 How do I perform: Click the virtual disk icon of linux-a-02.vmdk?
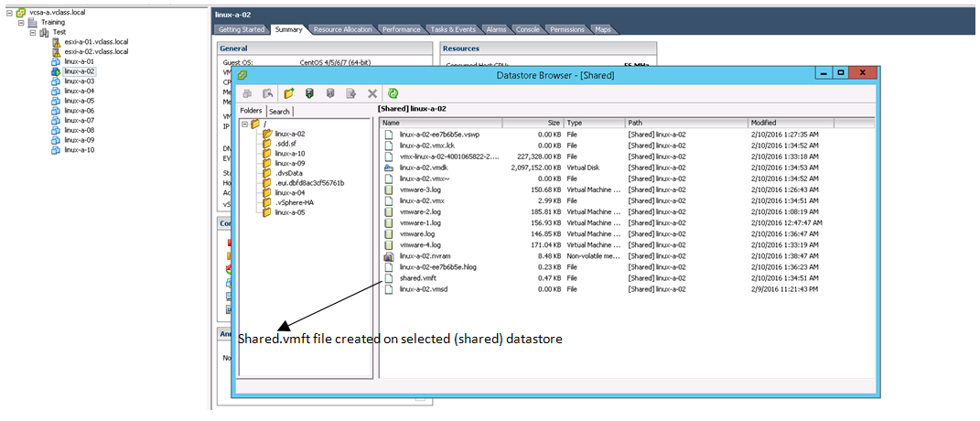[388, 167]
